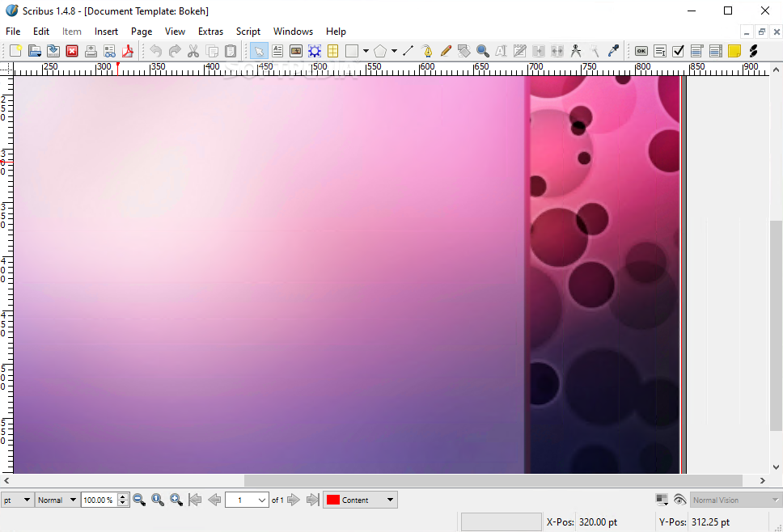Viewport: 783px width, 532px height.
Task: Insert PDF text field icon
Action: pos(660,51)
